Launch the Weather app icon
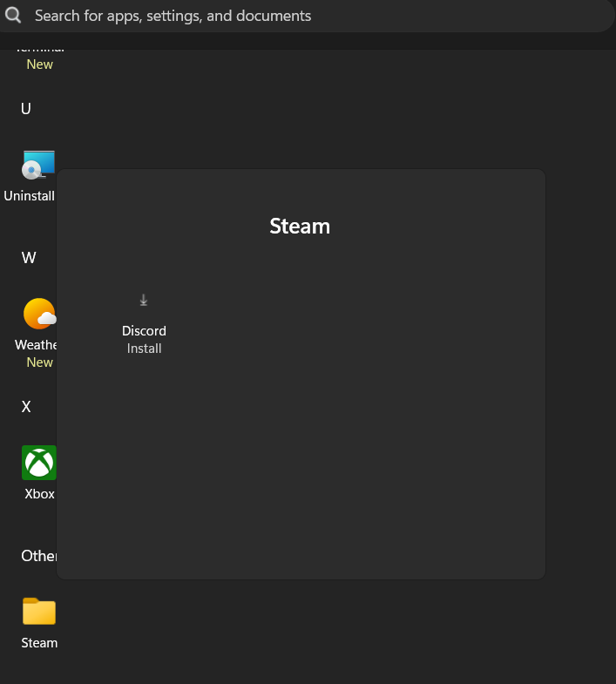The image size is (616, 684). coord(40,314)
